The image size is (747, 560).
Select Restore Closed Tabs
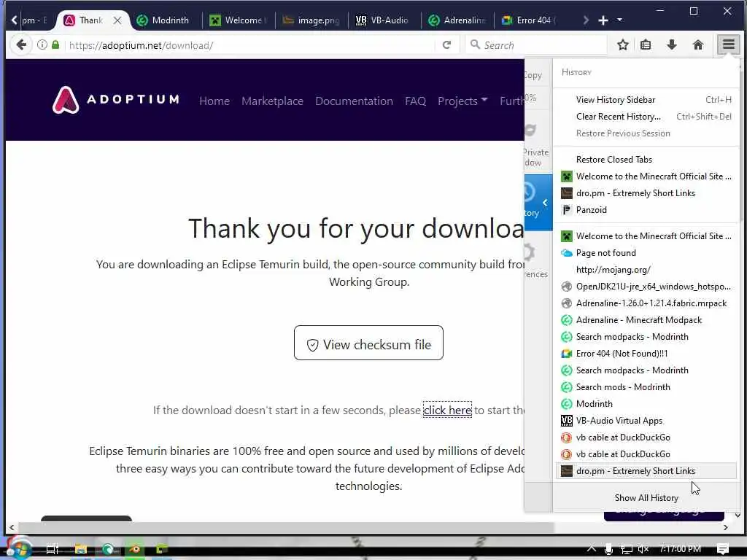pyautogui.click(x=646, y=160)
